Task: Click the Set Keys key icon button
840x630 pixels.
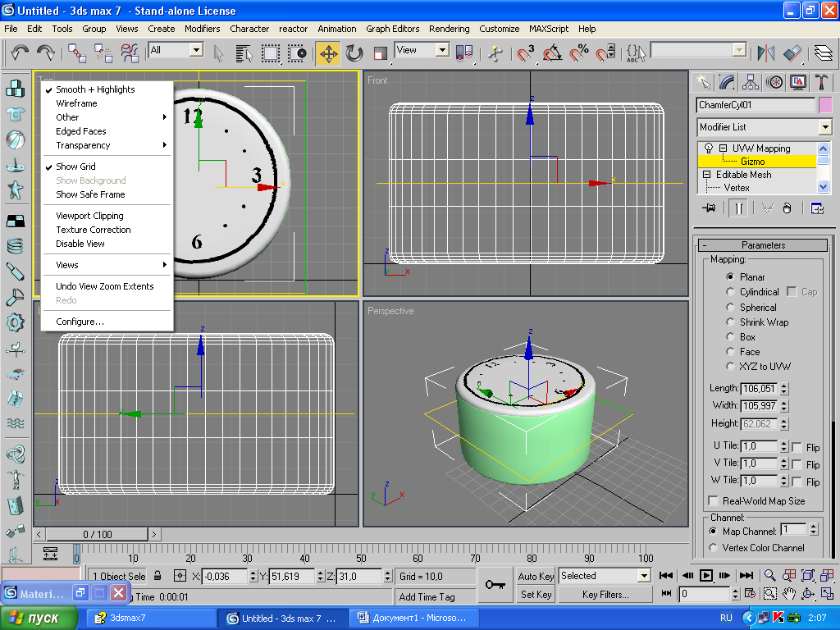Action: pyautogui.click(x=495, y=585)
